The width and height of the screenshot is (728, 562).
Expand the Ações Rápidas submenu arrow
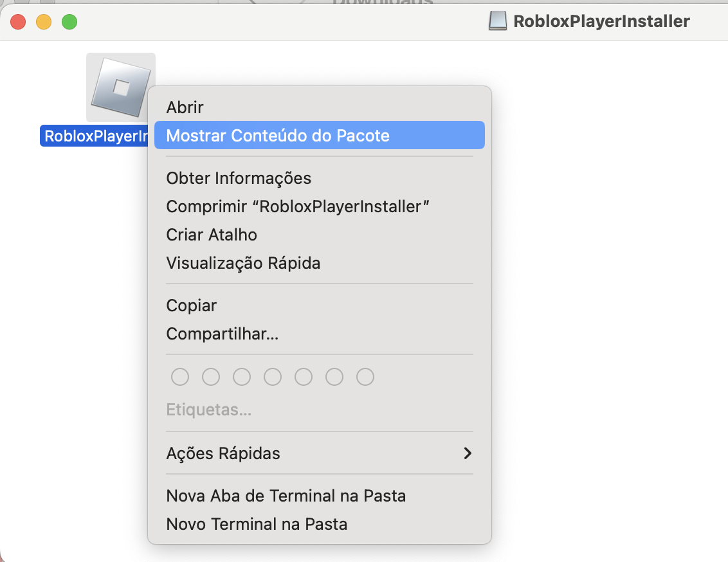click(x=468, y=453)
